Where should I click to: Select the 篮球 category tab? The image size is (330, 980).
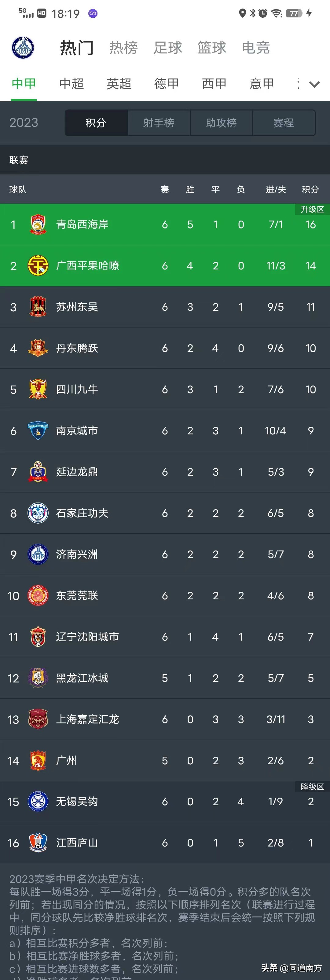tap(212, 47)
